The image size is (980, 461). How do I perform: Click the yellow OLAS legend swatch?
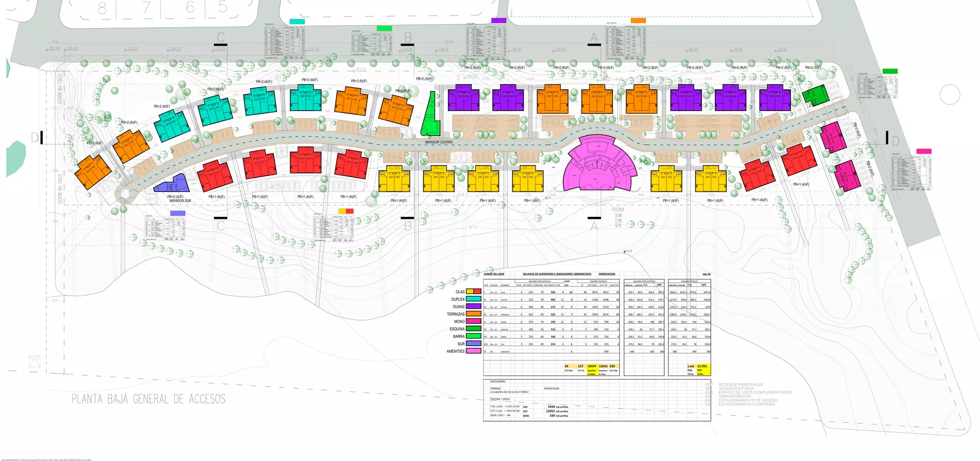pyautogui.click(x=470, y=292)
